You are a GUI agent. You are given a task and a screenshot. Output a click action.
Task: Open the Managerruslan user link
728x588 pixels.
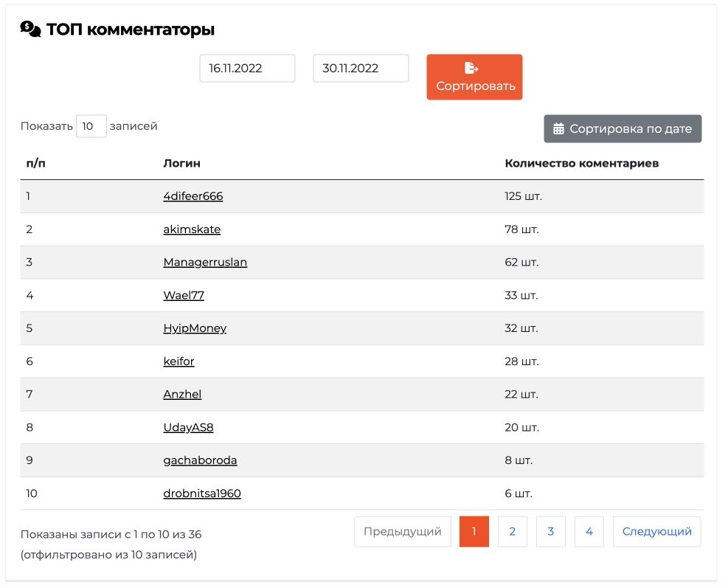[x=205, y=262]
